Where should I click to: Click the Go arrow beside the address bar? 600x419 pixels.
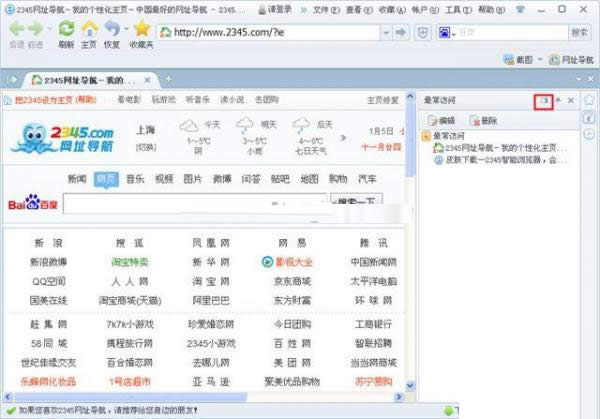pos(400,33)
